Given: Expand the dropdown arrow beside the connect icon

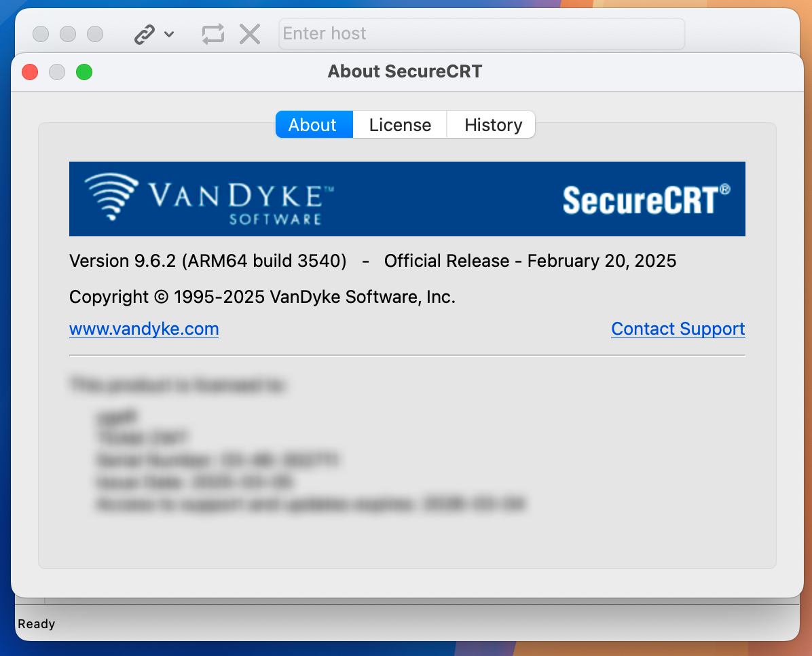Looking at the screenshot, I should (168, 34).
